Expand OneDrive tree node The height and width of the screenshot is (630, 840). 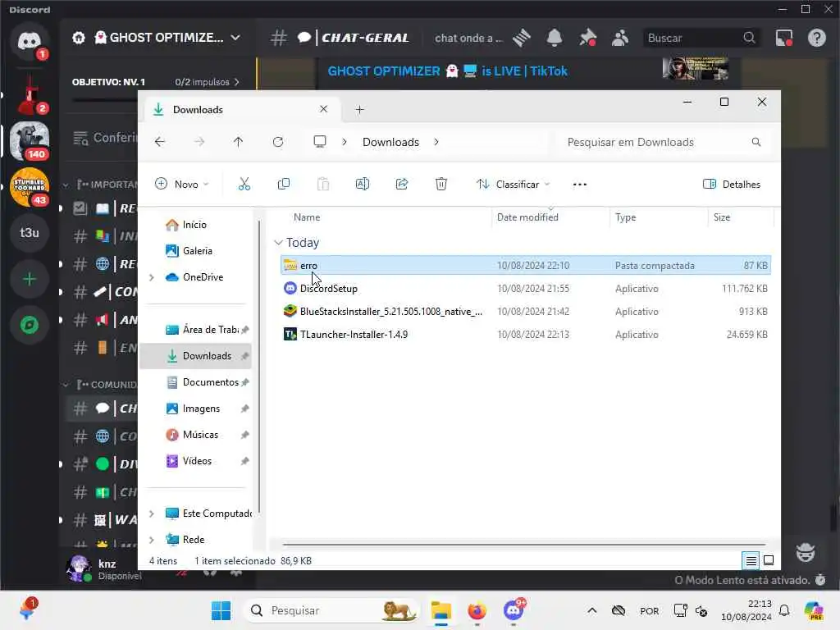click(152, 277)
